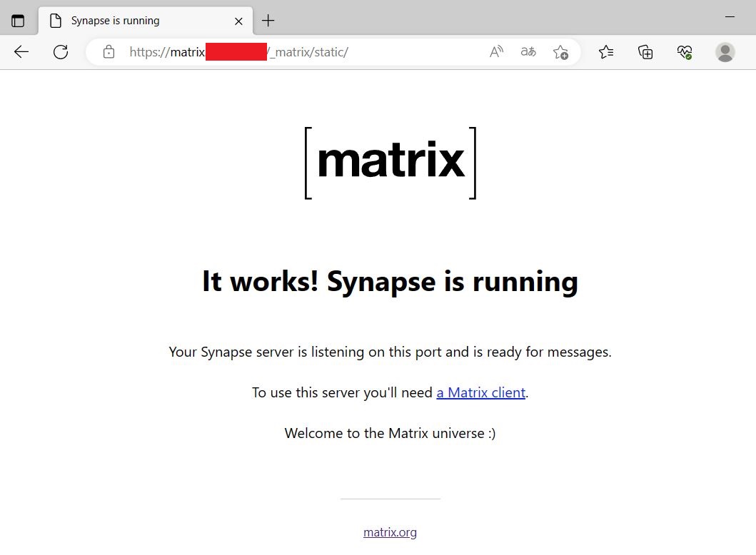Open the user profile avatar
This screenshot has height=555, width=756.
pos(725,52)
